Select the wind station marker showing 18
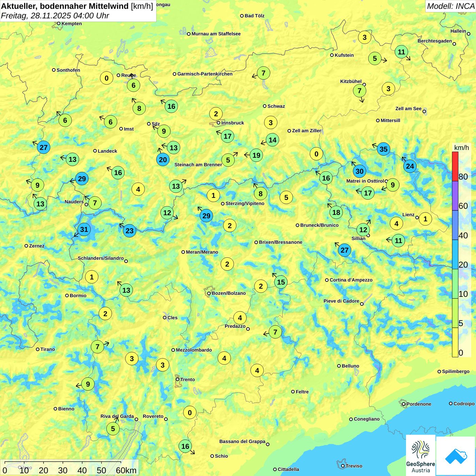This screenshot has height=476, width=476. 336,213
